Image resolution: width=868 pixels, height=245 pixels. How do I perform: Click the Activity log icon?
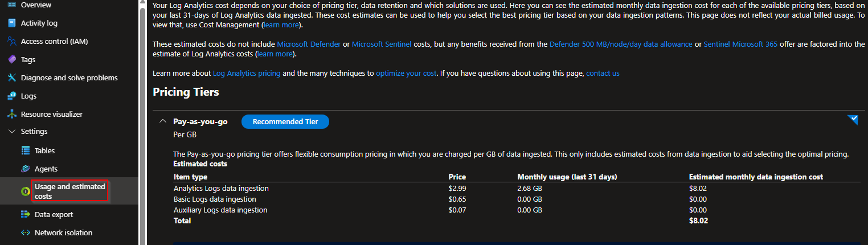pos(11,23)
